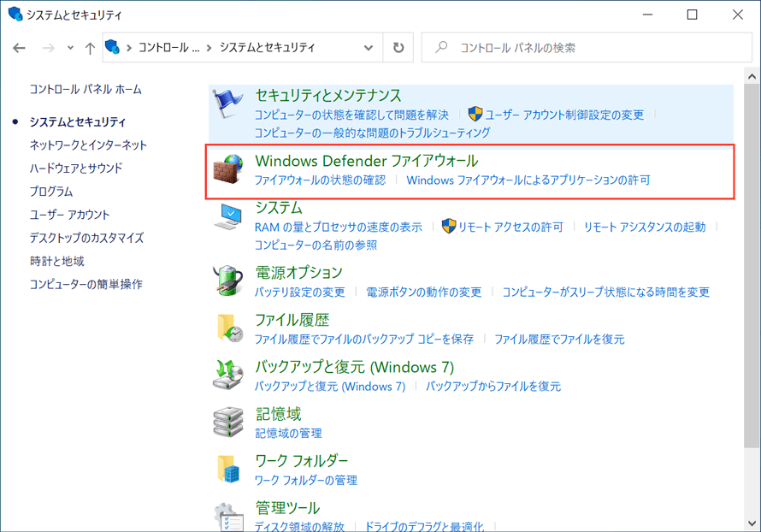Click the コントロール パネルの検索 search field
The width and height of the screenshot is (761, 532).
(587, 48)
